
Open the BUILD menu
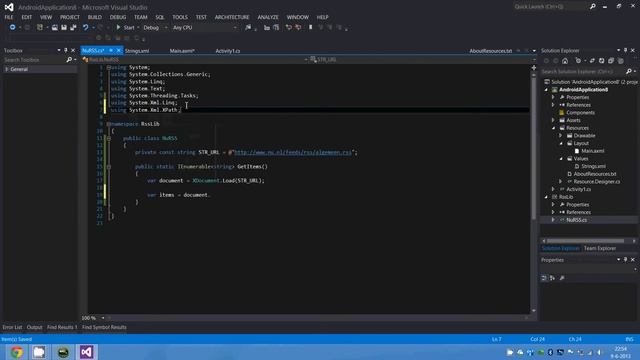[x=95, y=17]
